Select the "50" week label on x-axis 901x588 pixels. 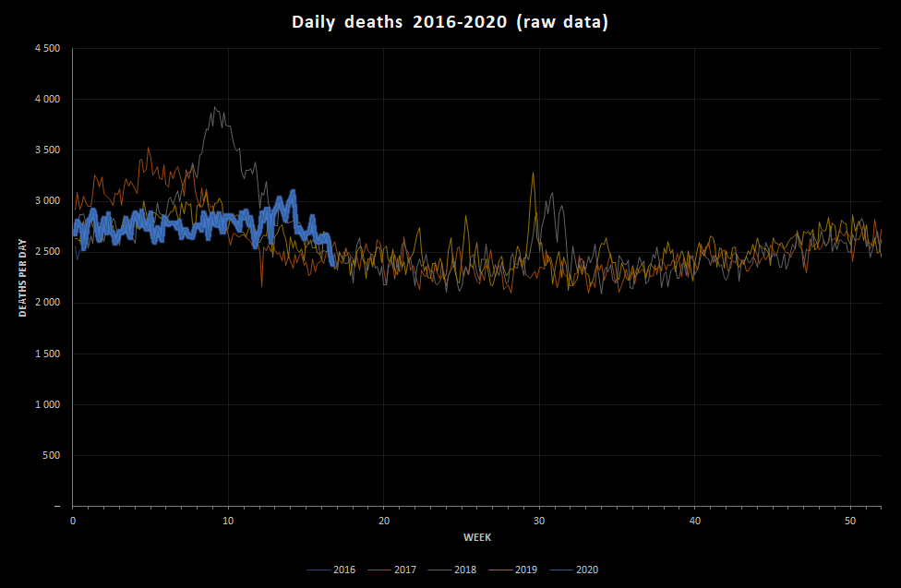[x=850, y=521]
